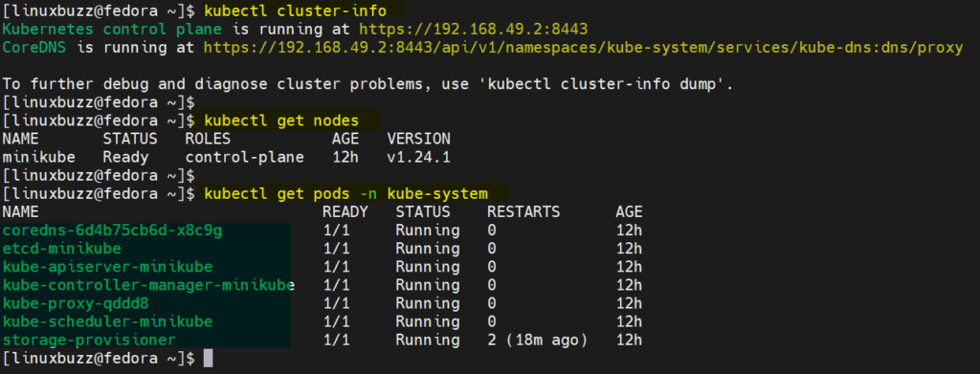Click the RESTARTS column header
Screen dimensions: 980x374
click(523, 211)
